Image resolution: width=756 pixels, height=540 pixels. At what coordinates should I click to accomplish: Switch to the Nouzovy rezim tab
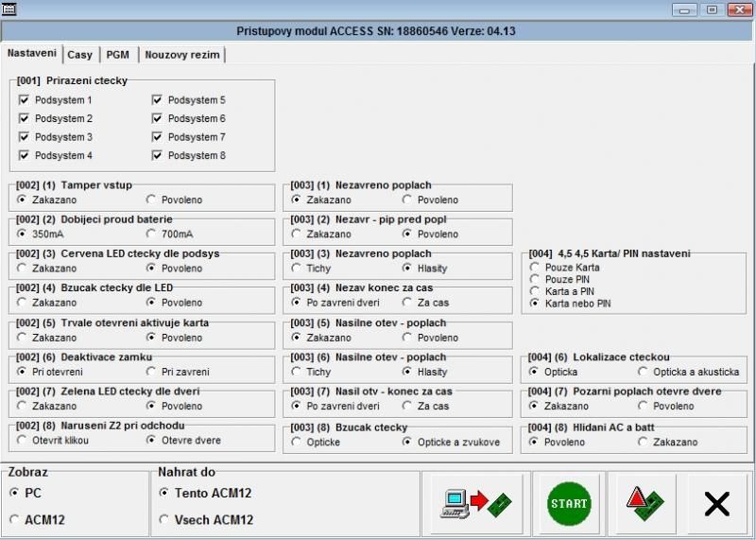point(182,55)
